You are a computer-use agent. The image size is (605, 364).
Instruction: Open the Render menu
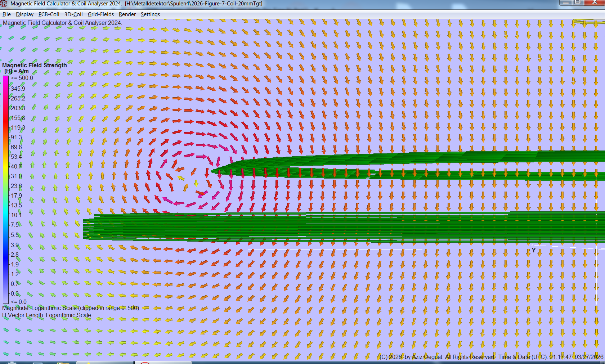click(127, 14)
